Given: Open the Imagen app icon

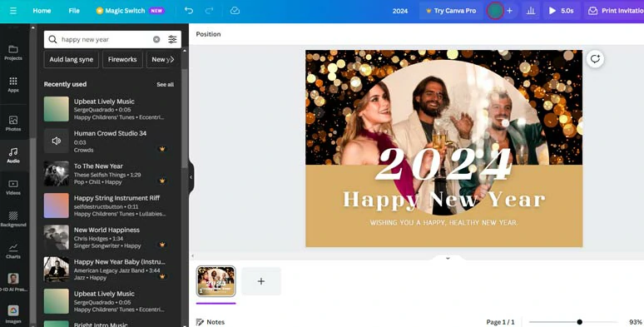Looking at the screenshot, I should 13,315.
